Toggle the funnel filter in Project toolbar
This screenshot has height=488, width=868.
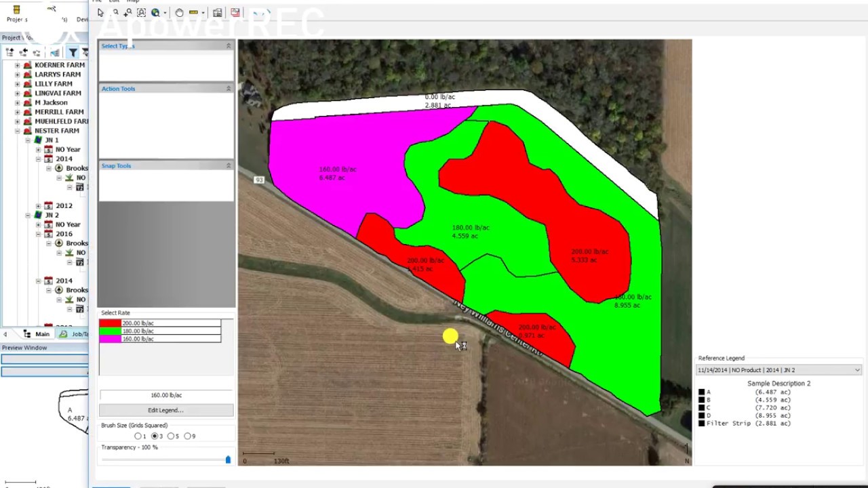click(73, 52)
